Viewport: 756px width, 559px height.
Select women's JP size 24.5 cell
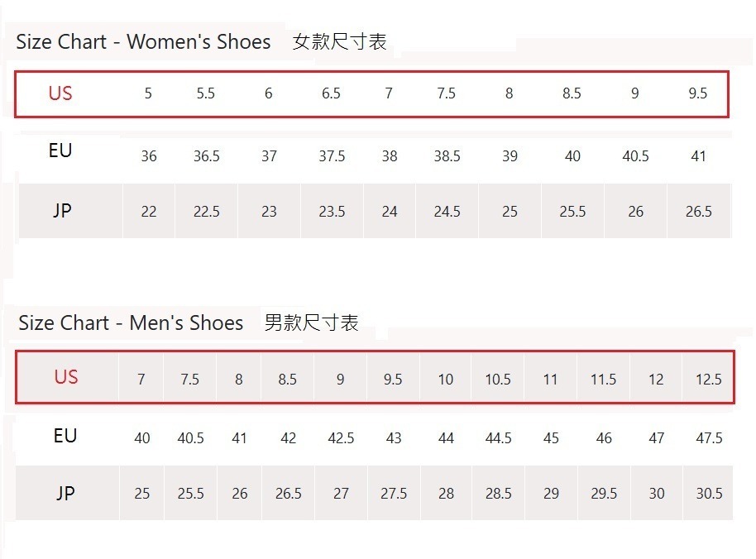click(447, 212)
